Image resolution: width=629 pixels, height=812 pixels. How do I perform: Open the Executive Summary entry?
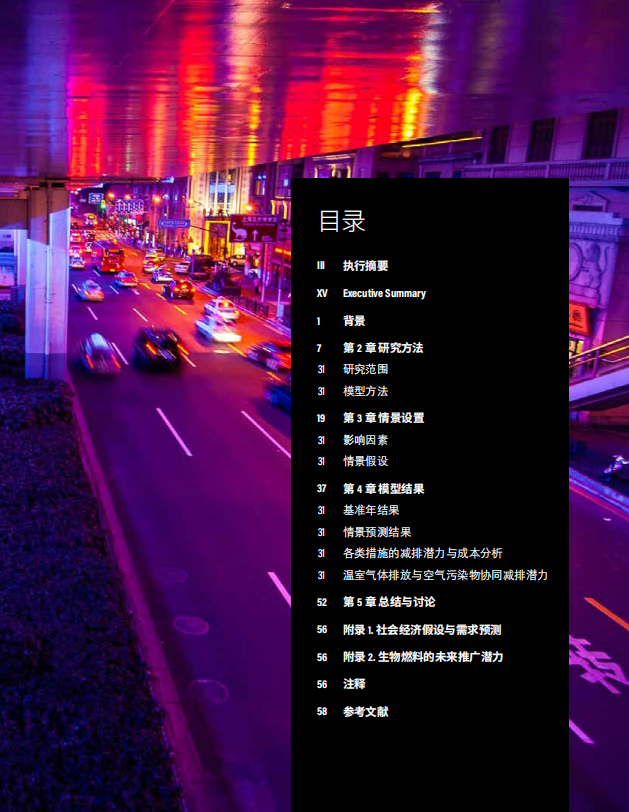click(384, 294)
